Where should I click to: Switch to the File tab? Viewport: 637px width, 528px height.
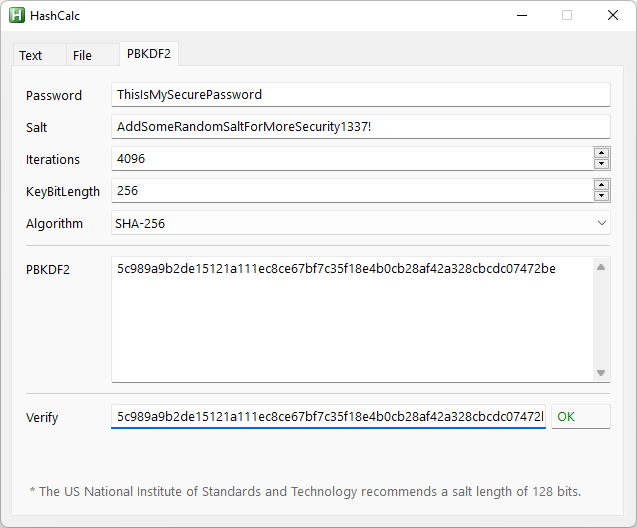(x=93, y=55)
